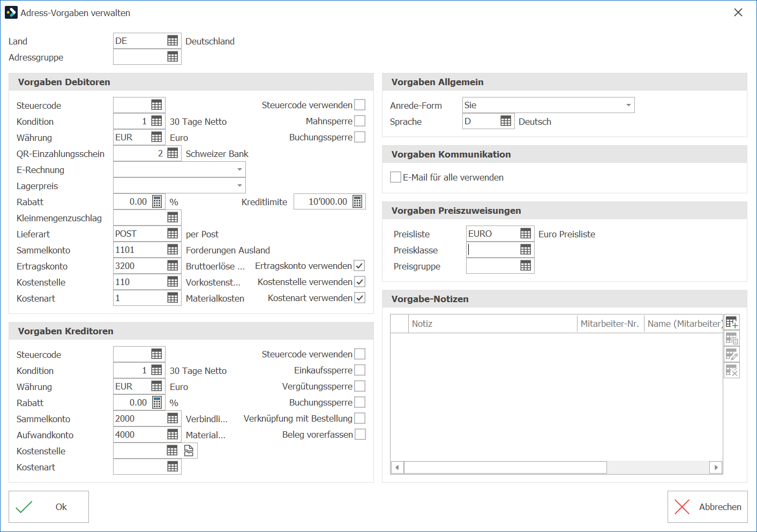Click delete-note icon beside the notes grid

pos(732,370)
